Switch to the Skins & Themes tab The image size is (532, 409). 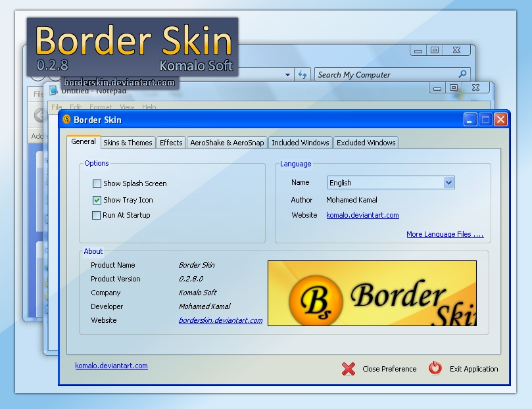click(127, 142)
